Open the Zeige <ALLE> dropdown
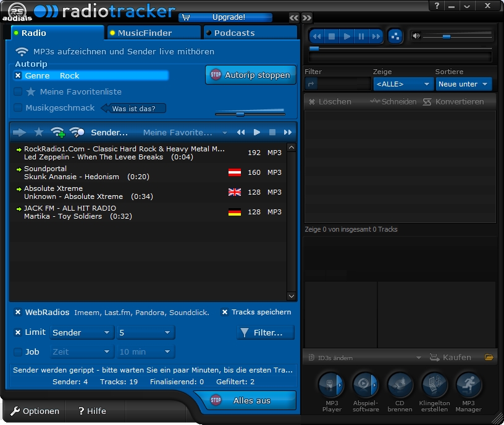 pos(403,83)
